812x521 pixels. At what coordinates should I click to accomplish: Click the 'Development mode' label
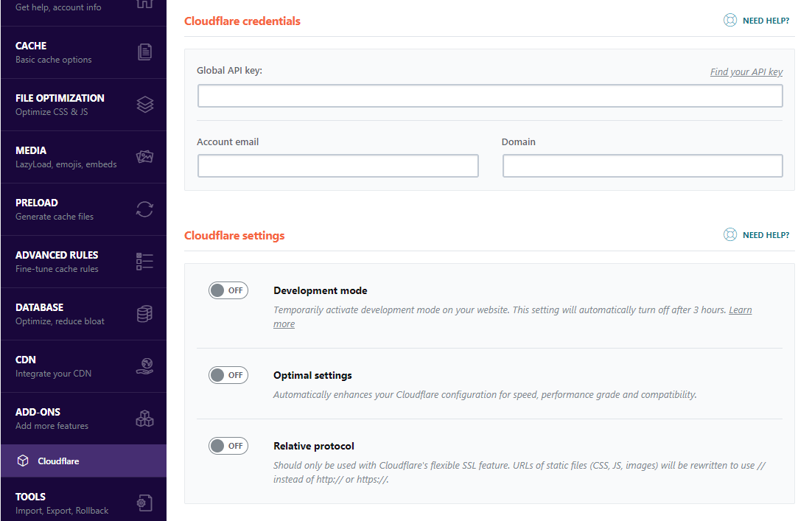click(321, 290)
